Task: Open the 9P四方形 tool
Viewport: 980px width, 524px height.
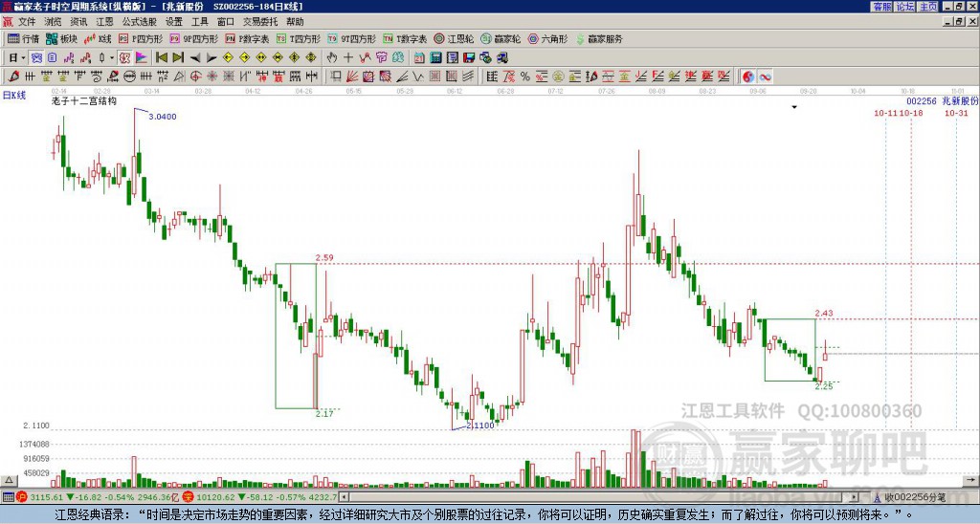Action: 194,38
